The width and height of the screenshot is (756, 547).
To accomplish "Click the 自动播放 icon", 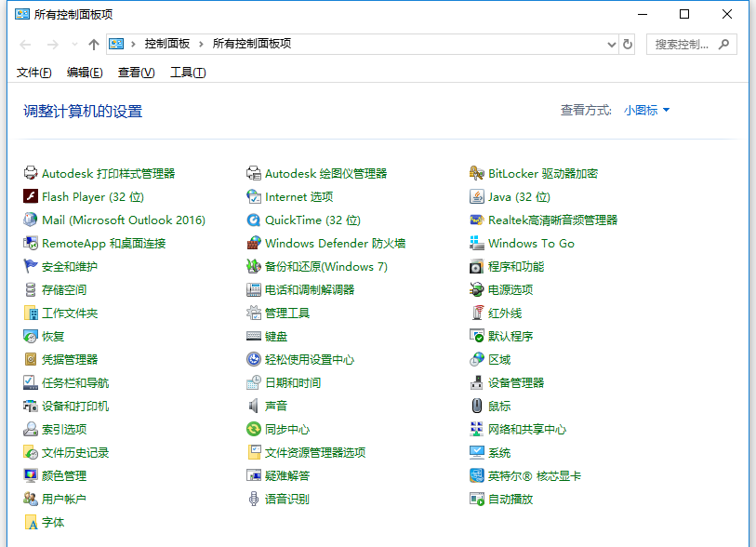I will [x=477, y=499].
